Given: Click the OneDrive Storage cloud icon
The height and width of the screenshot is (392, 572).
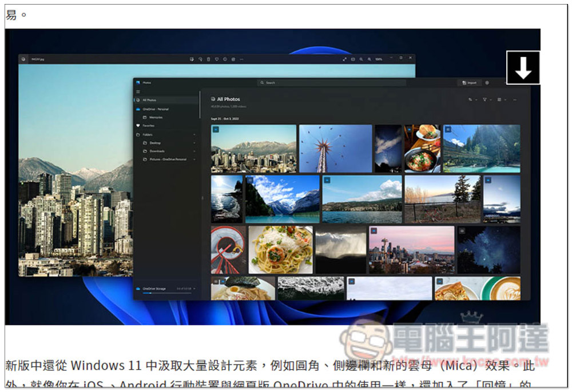Looking at the screenshot, I should (138, 289).
